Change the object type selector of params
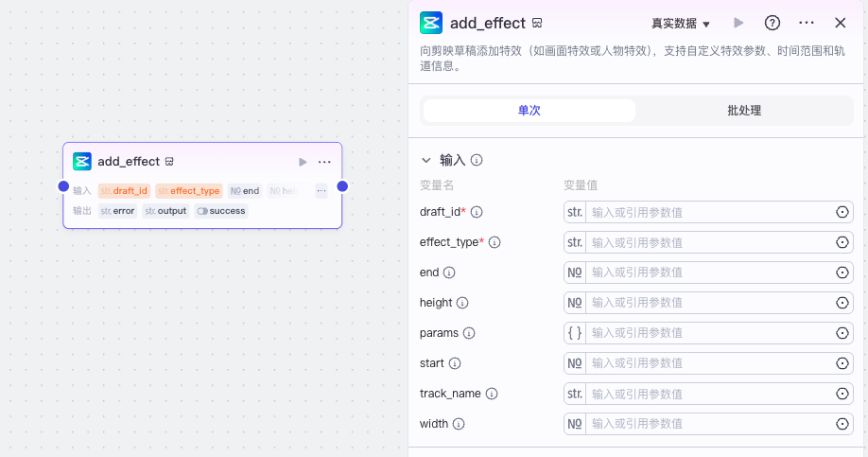The width and height of the screenshot is (868, 457). tap(575, 333)
